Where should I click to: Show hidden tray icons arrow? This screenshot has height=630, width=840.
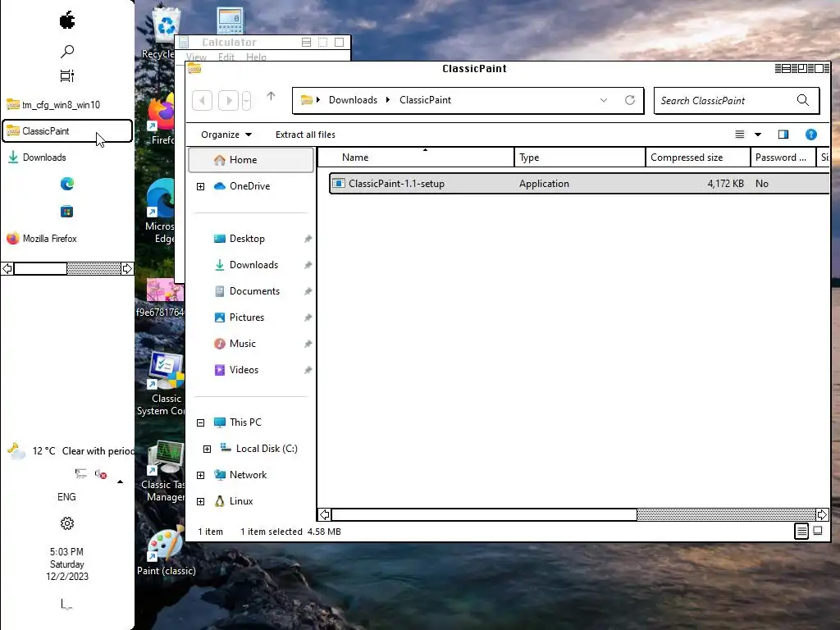(120, 482)
